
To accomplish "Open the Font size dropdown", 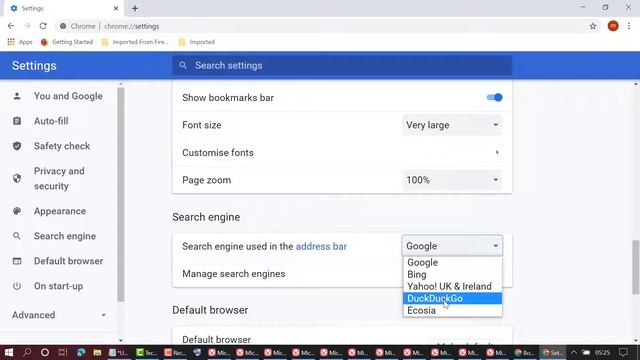I will pyautogui.click(x=452, y=125).
